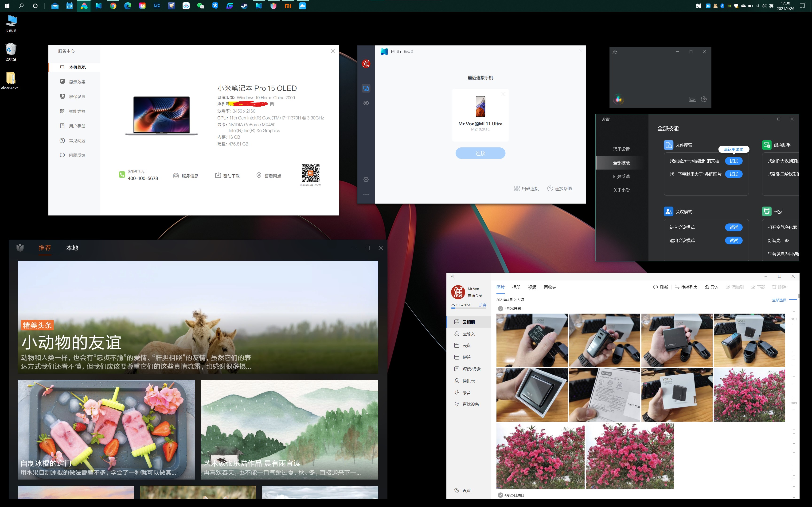Click the scan-to-connect QR icon

(x=517, y=188)
